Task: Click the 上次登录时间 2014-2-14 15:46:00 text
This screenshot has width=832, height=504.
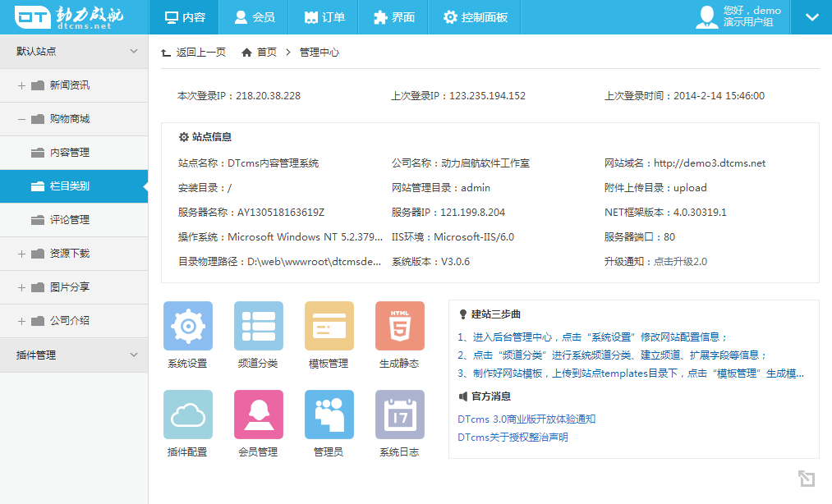Action: (684, 96)
